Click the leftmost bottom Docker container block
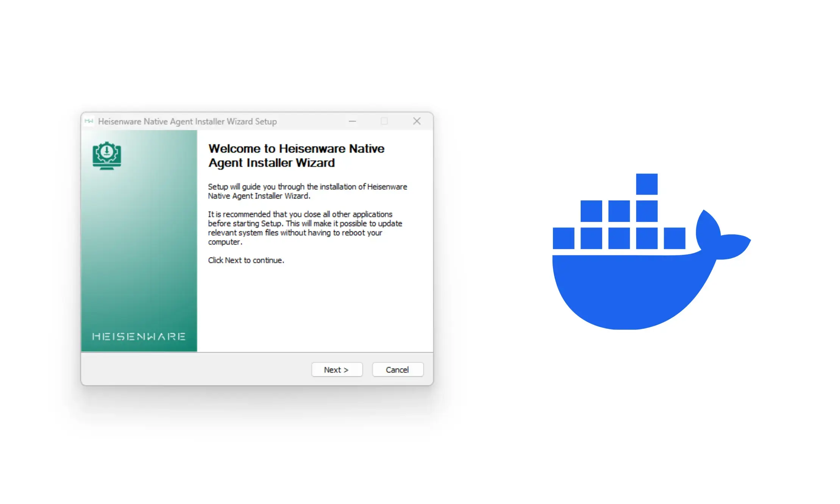The height and width of the screenshot is (504, 840). [563, 238]
